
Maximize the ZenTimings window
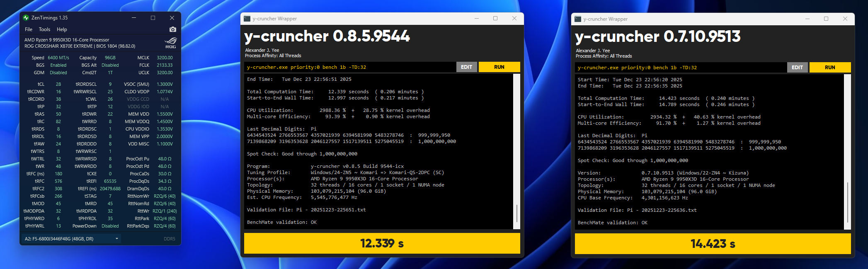153,18
